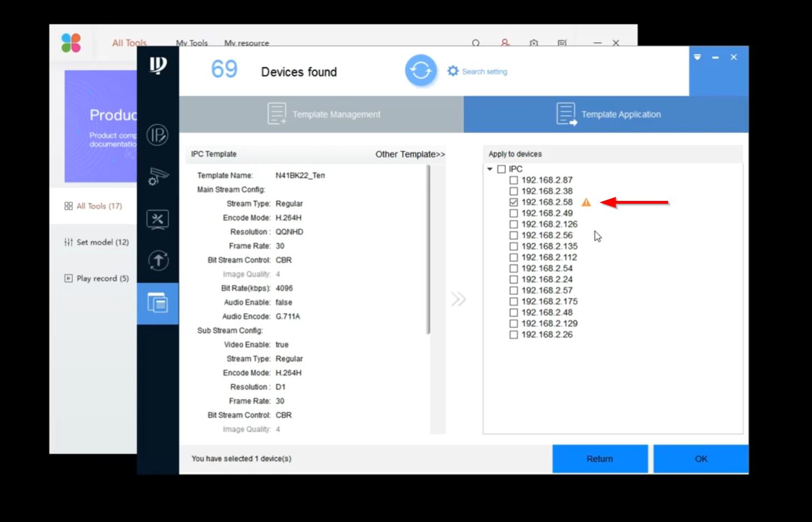The width and height of the screenshot is (812, 522).
Task: Toggle the IPC group checkbox
Action: click(x=502, y=169)
